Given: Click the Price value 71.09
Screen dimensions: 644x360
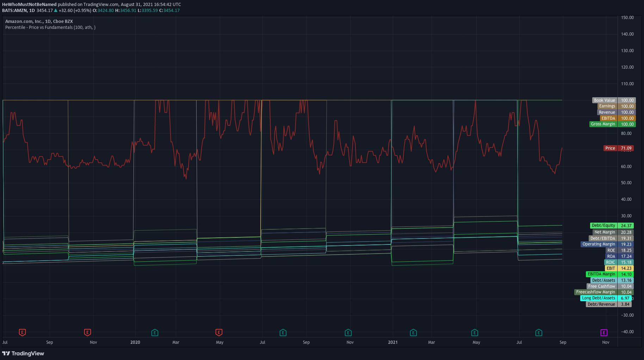Looking at the screenshot, I should tap(626, 148).
